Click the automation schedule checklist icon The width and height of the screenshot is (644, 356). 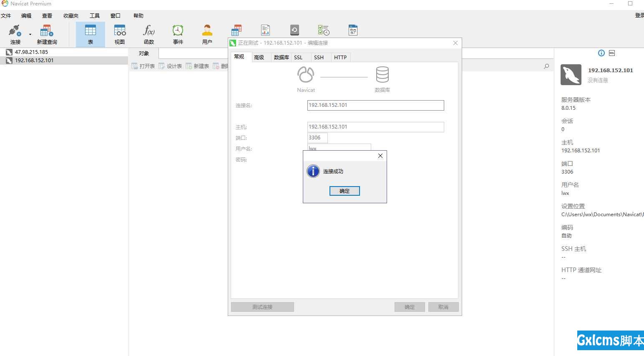coord(324,30)
